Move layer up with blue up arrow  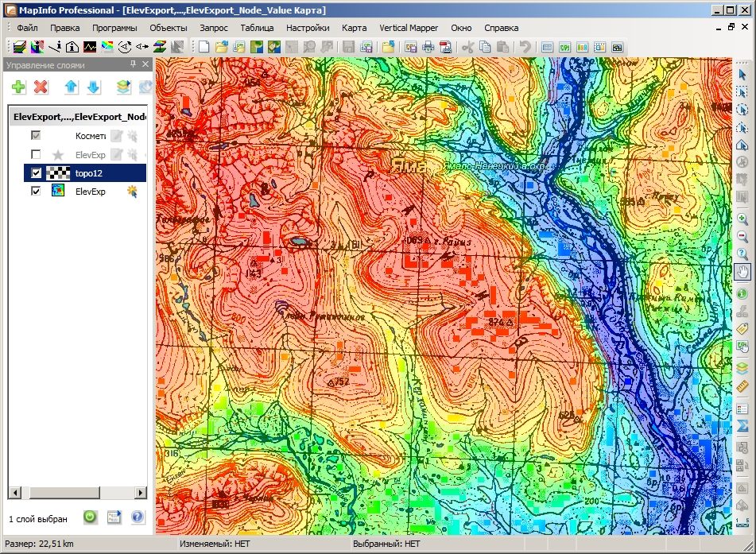tap(71, 87)
